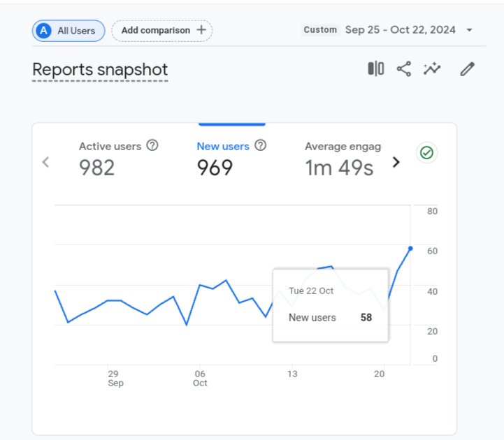Click the Reports snapshot title
The width and height of the screenshot is (504, 440).
click(100, 70)
